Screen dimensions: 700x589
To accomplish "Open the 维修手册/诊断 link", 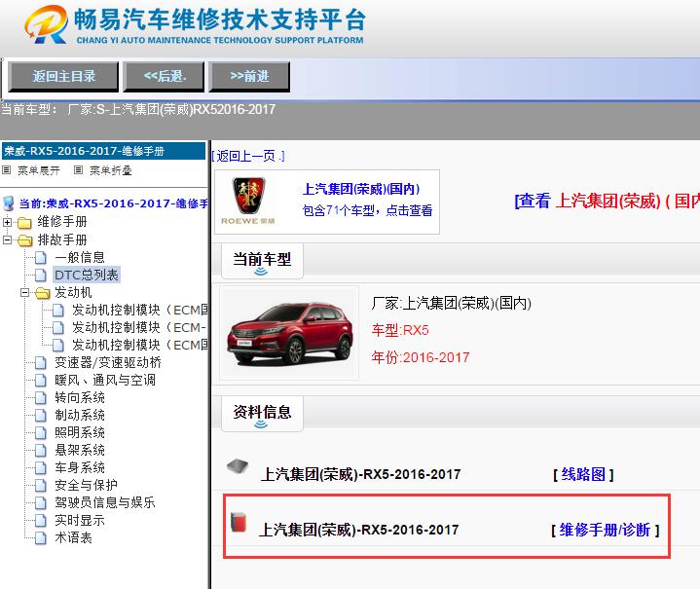I will pyautogui.click(x=605, y=530).
